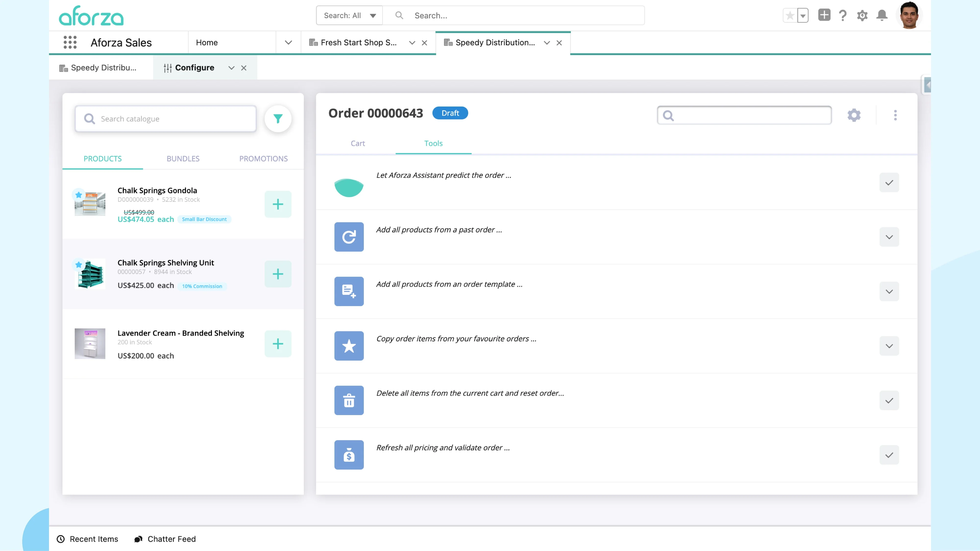Click the Order 00000643 title
This screenshot has width=980, height=551.
pos(376,113)
